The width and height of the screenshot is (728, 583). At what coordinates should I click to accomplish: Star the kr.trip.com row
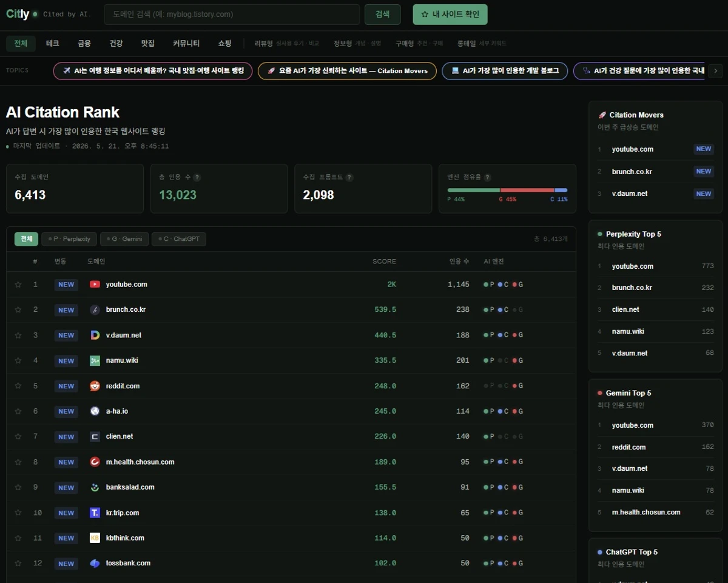coord(18,513)
